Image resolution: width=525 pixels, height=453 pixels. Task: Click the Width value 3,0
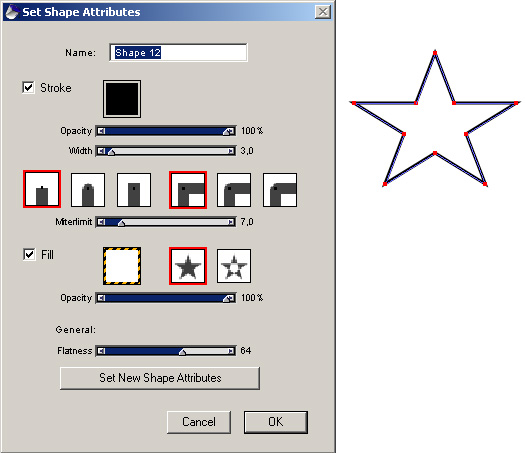[247, 151]
